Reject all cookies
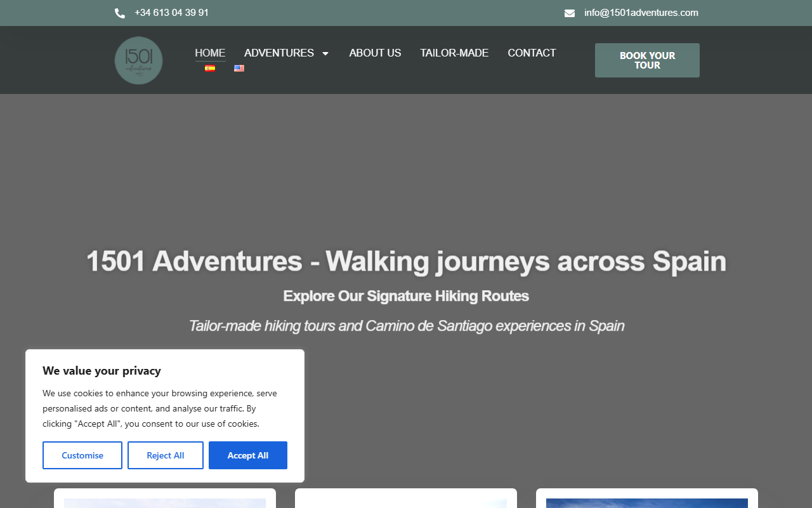The height and width of the screenshot is (508, 812). coord(166,455)
